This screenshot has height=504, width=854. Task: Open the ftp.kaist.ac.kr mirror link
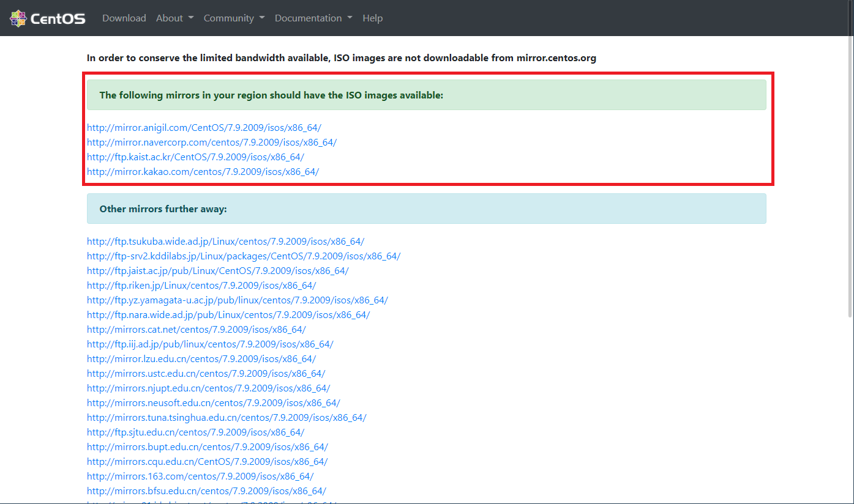pos(195,157)
